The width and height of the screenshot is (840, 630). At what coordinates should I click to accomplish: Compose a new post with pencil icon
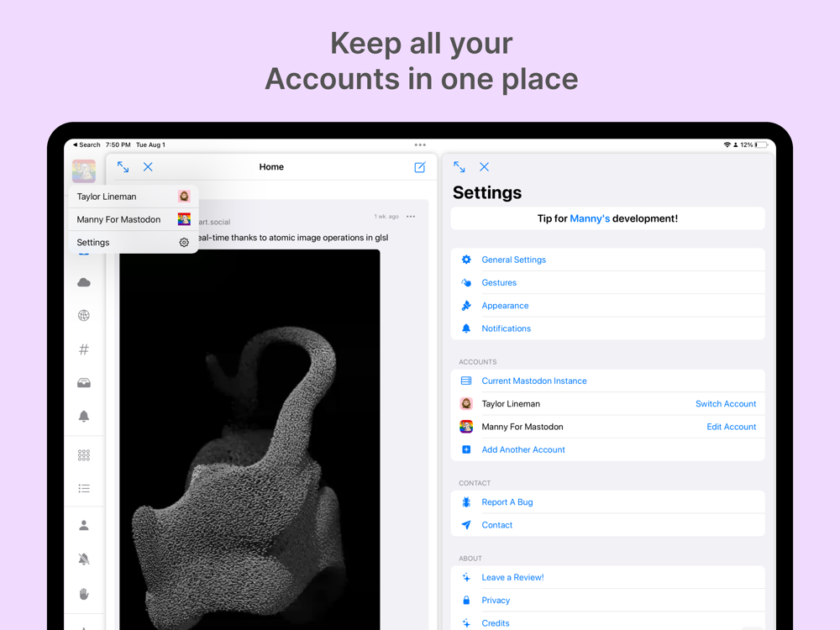click(420, 167)
